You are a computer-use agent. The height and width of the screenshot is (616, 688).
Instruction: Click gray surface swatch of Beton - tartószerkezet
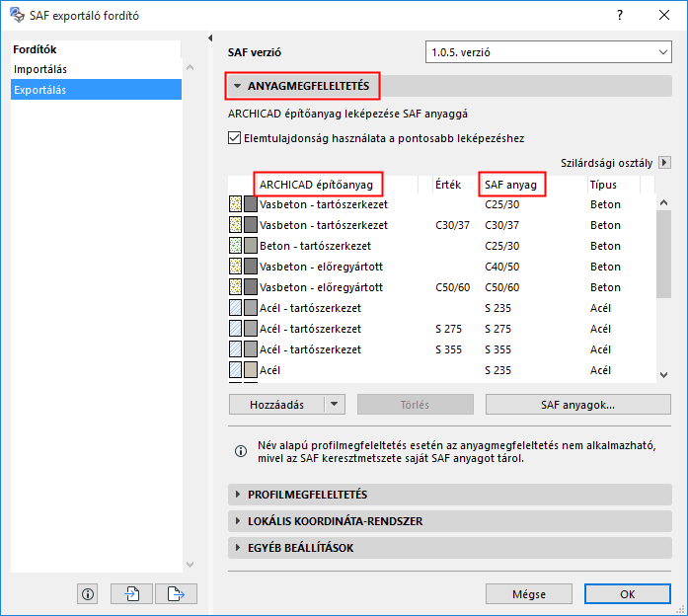(251, 245)
